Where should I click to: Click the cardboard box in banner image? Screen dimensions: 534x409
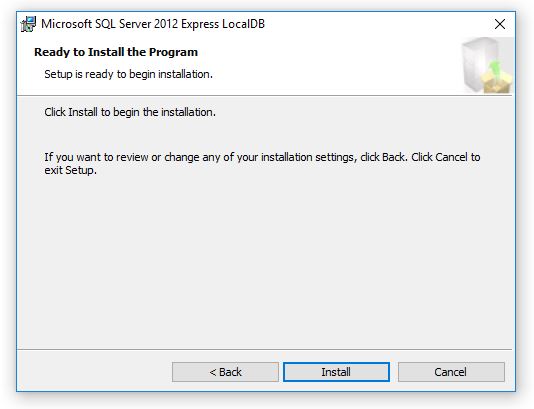[x=496, y=82]
